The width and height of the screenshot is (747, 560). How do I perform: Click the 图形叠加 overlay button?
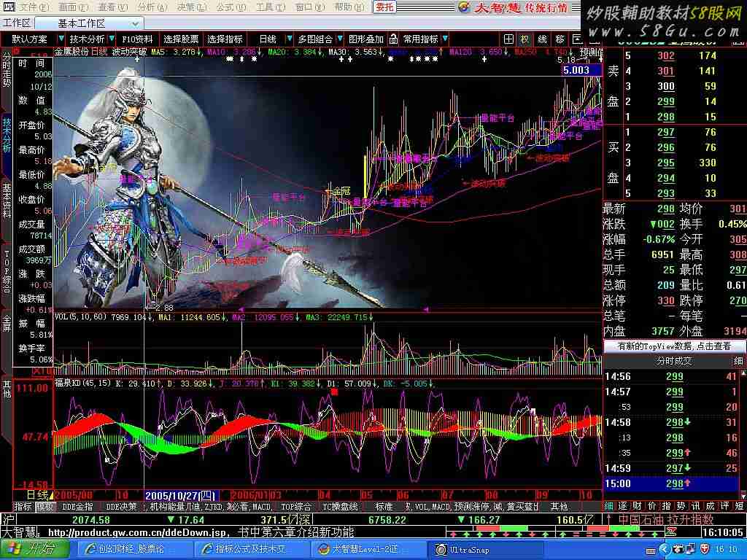tap(366, 39)
